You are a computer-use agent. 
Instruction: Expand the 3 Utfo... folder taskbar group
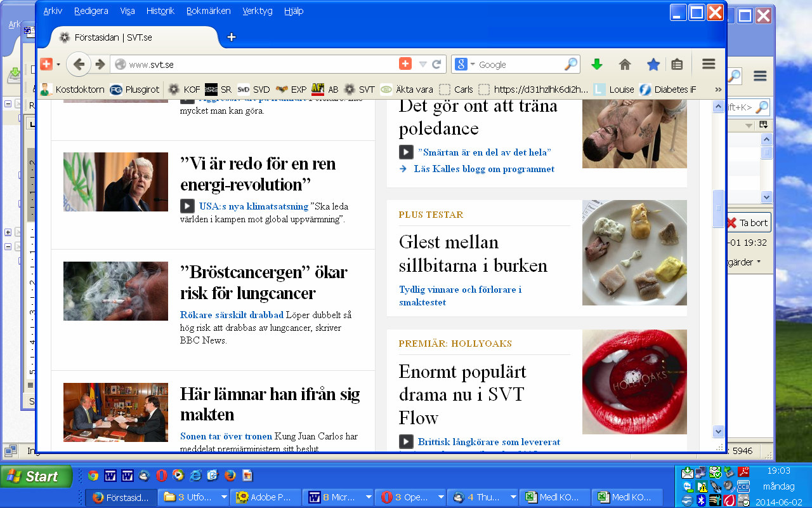pyautogui.click(x=224, y=497)
